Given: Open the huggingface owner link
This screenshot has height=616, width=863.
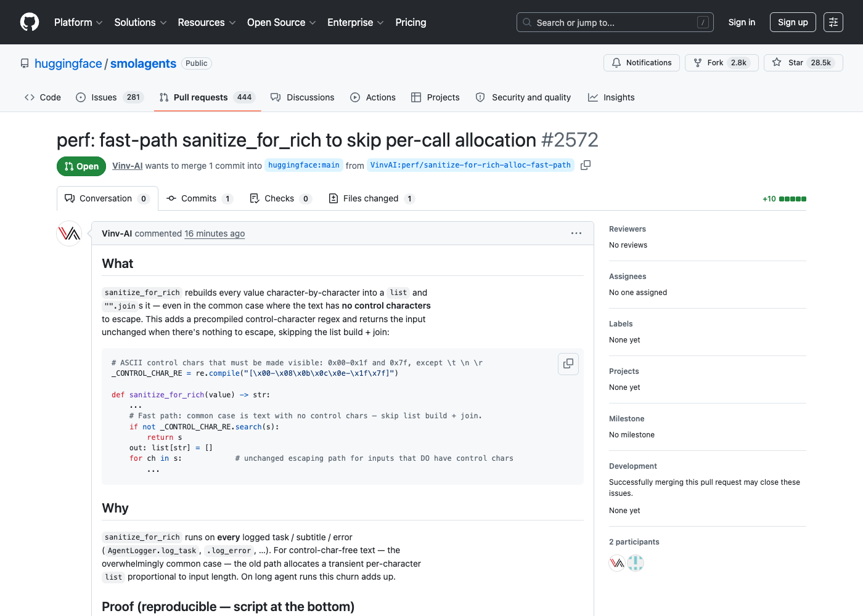Looking at the screenshot, I should (x=68, y=63).
